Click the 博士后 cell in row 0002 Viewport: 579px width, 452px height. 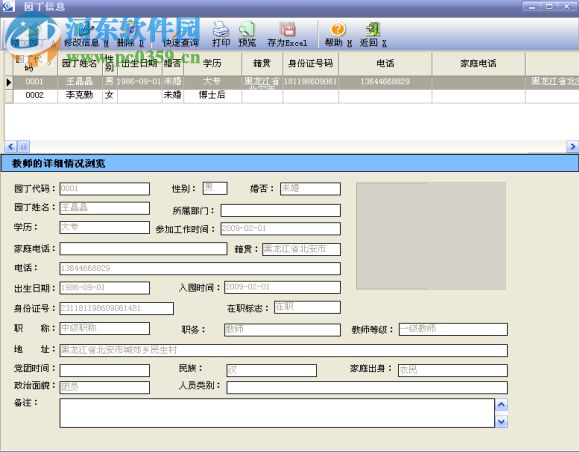(x=212, y=95)
